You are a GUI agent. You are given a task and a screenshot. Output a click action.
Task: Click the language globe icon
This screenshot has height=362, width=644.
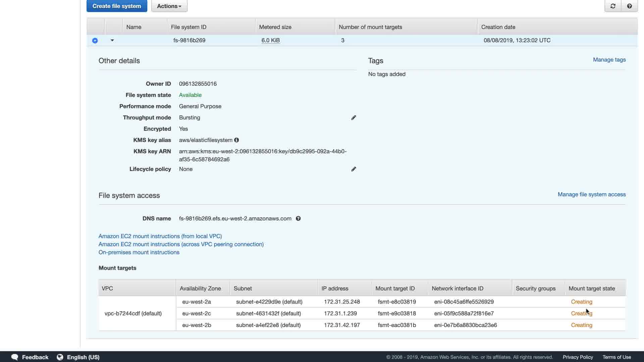60,357
